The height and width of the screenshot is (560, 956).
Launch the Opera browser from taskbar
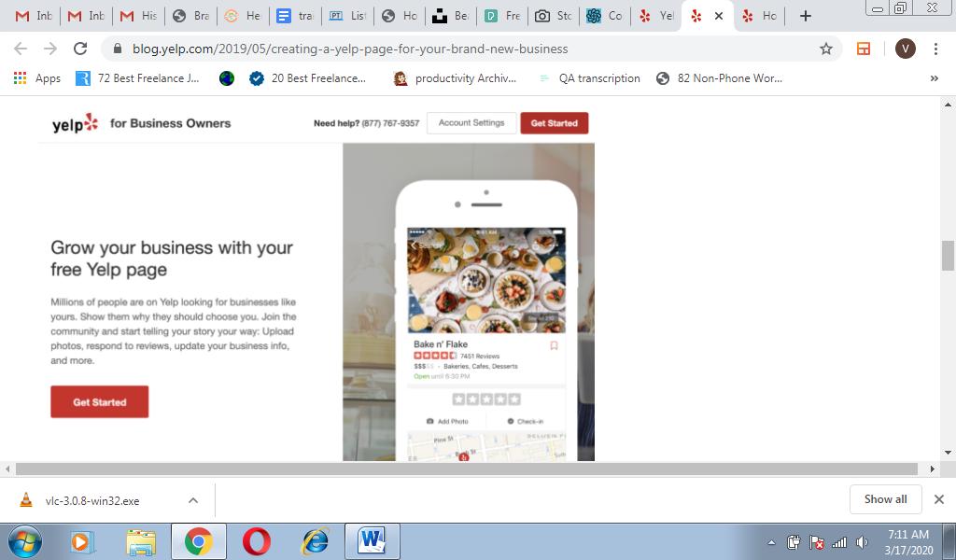(x=257, y=541)
